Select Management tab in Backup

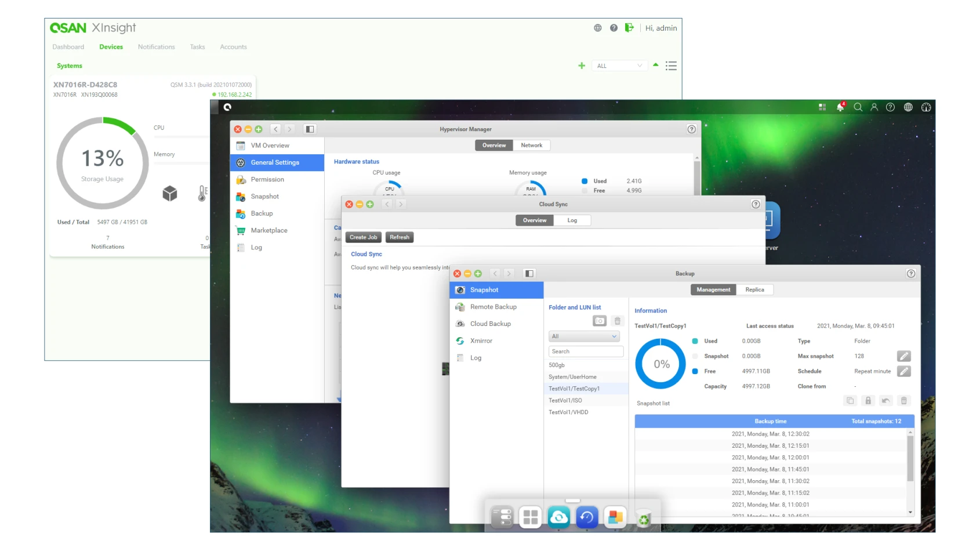point(713,289)
